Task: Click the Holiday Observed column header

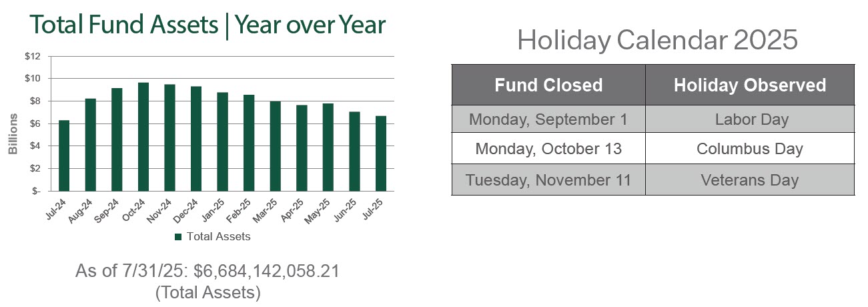Action: tap(749, 85)
